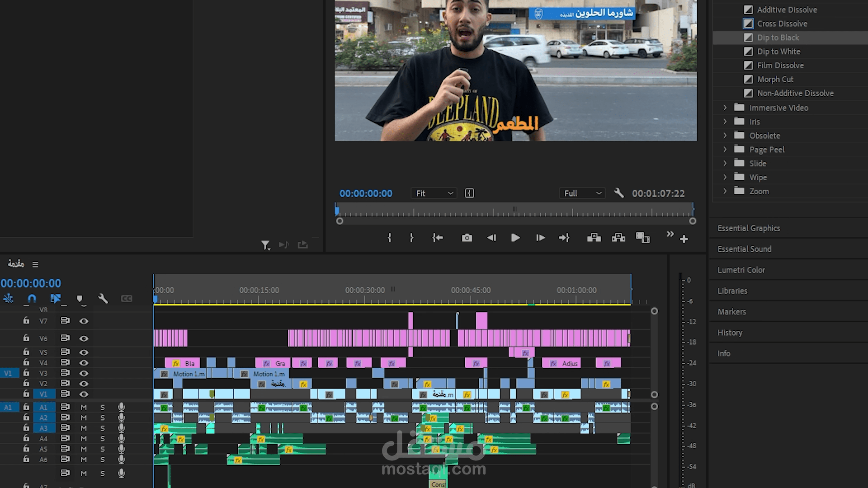868x488 pixels.
Task: Click the Lift button in Program Monitor
Action: (594, 238)
